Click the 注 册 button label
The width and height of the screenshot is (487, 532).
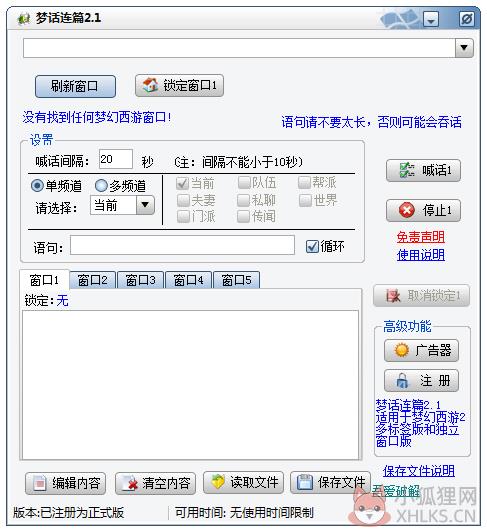click(435, 380)
